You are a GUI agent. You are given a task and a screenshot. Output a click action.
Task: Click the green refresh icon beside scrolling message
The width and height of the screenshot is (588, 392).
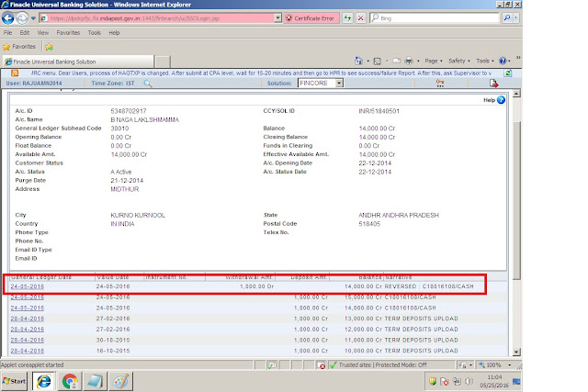coord(508,73)
